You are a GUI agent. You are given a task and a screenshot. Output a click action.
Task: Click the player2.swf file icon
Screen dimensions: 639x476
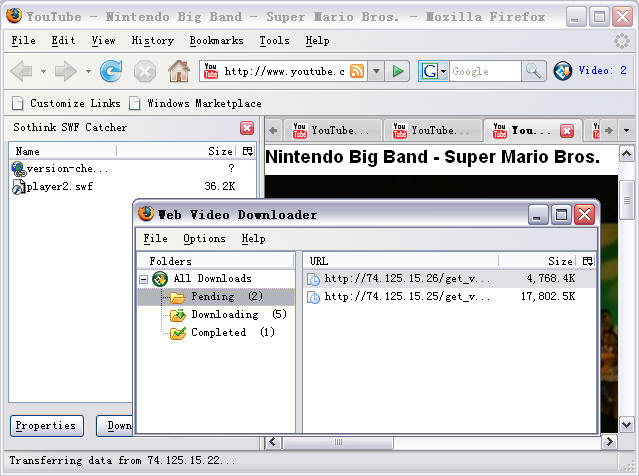pos(18,187)
